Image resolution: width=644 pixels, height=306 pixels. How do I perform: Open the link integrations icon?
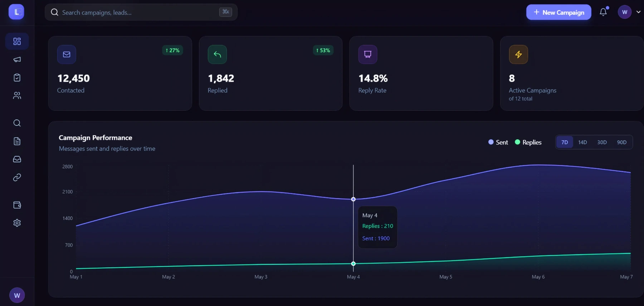17,178
